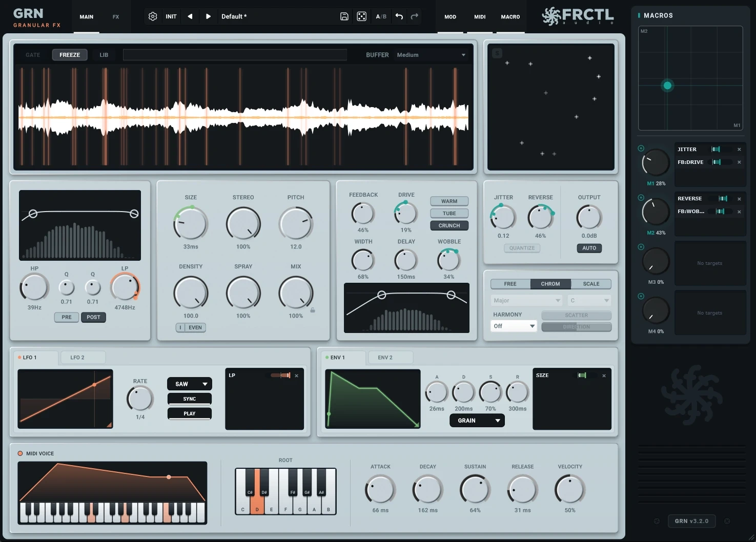Select the CRUNCH drive mode button
Image resolution: width=756 pixels, height=542 pixels.
[449, 225]
